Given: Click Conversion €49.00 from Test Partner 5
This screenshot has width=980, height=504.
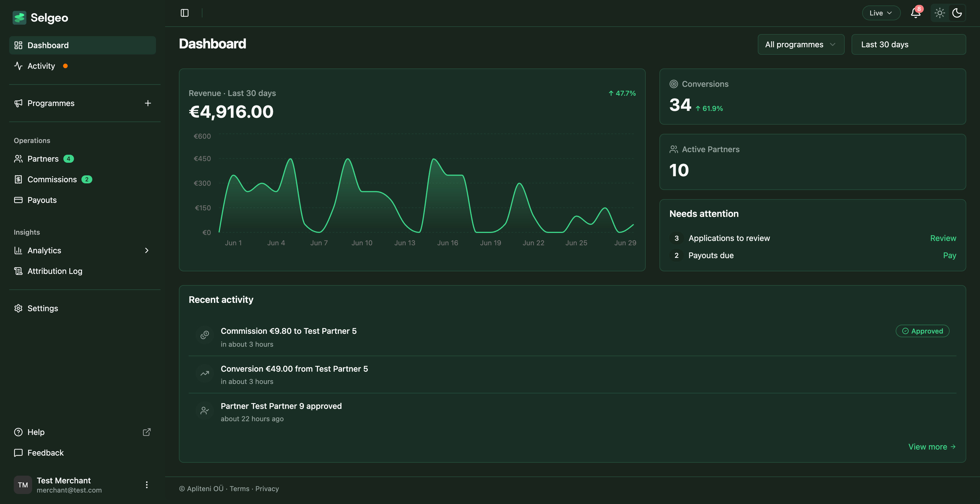Looking at the screenshot, I should [294, 369].
